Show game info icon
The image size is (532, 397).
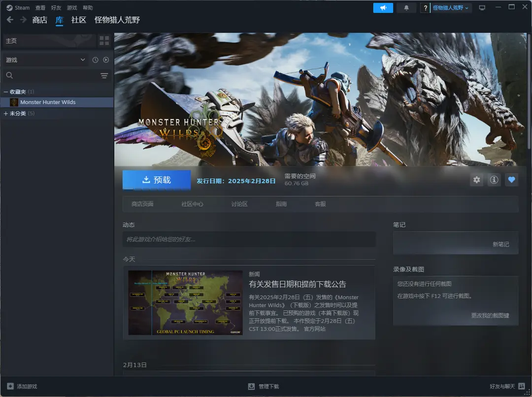tap(494, 180)
